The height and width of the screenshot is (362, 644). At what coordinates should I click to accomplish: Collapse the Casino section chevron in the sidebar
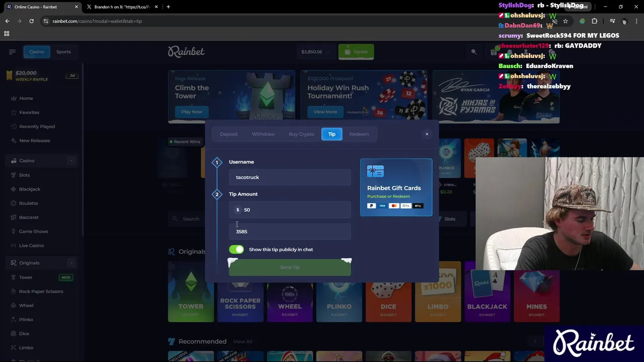71,161
